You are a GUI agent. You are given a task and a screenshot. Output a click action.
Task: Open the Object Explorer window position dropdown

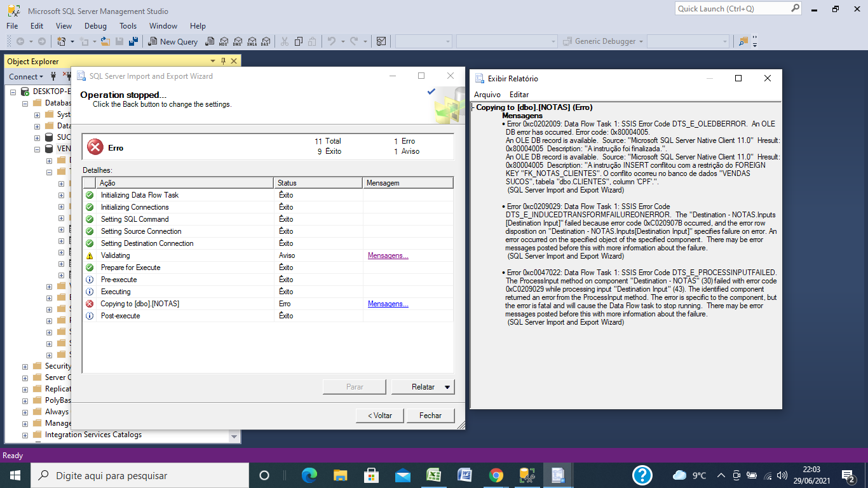pos(214,61)
